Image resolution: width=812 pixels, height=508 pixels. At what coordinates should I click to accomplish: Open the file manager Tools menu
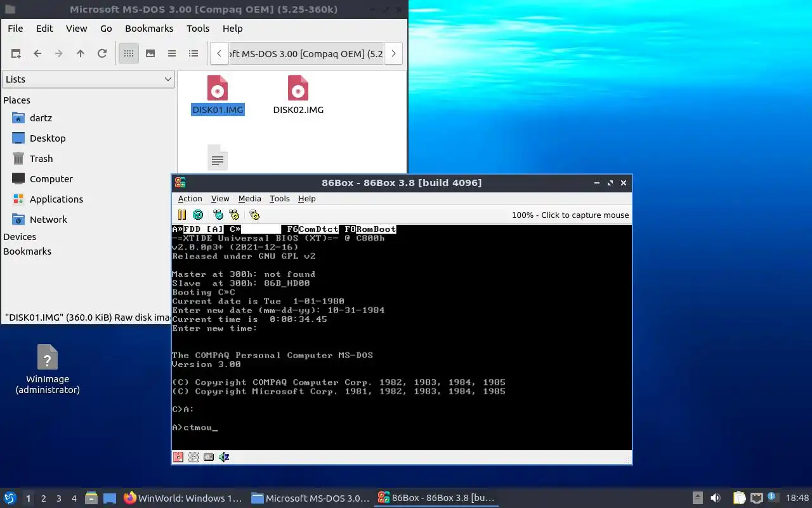198,29
